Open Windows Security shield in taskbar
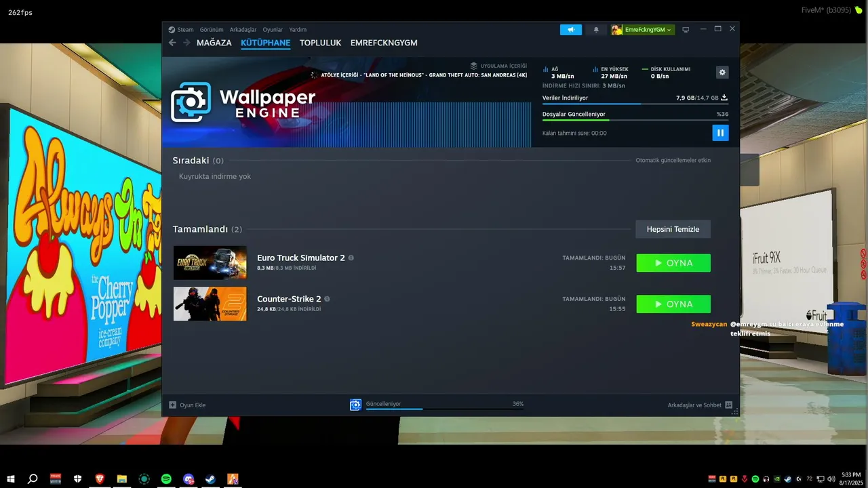 tap(78, 479)
